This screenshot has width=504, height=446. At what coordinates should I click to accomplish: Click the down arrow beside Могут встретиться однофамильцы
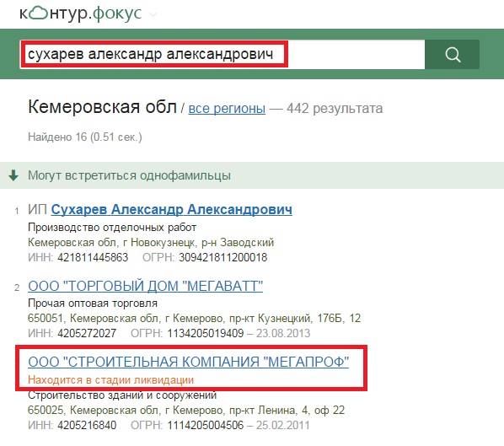(x=13, y=175)
